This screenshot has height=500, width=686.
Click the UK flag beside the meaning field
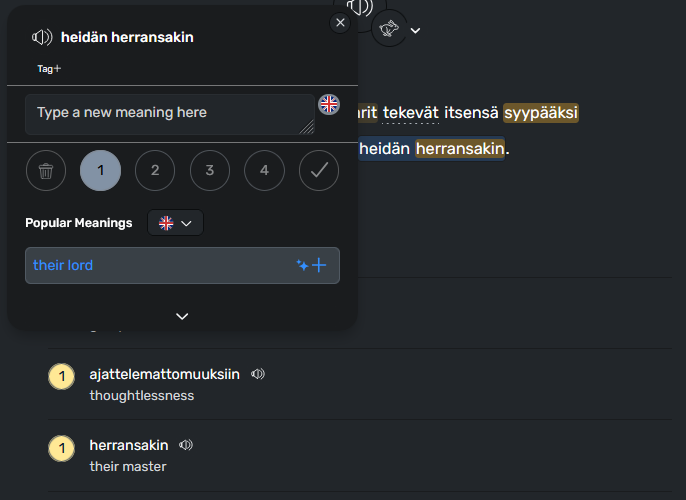point(329,105)
